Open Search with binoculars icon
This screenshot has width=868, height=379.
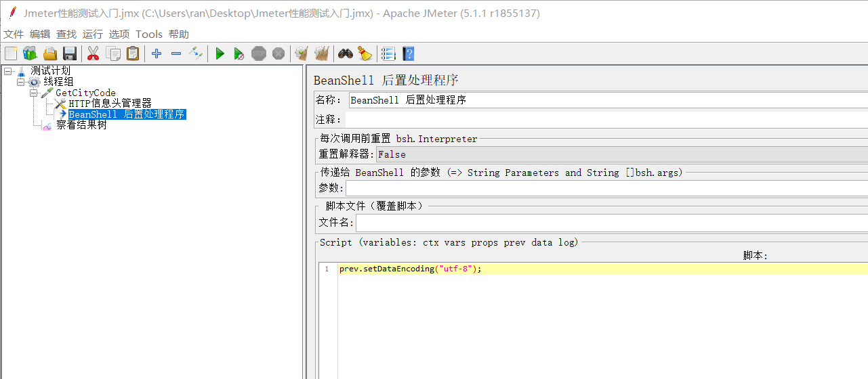tap(346, 53)
